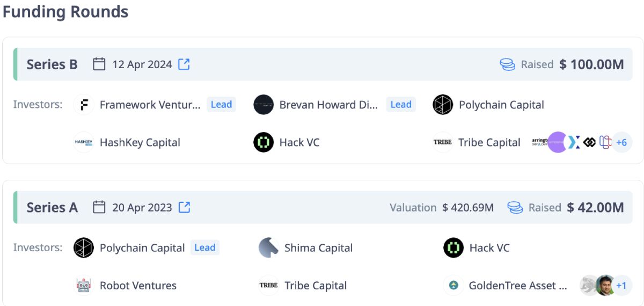The width and height of the screenshot is (644, 306).
Task: Click the Lead badge beside Brevan Howard
Action: click(x=401, y=105)
